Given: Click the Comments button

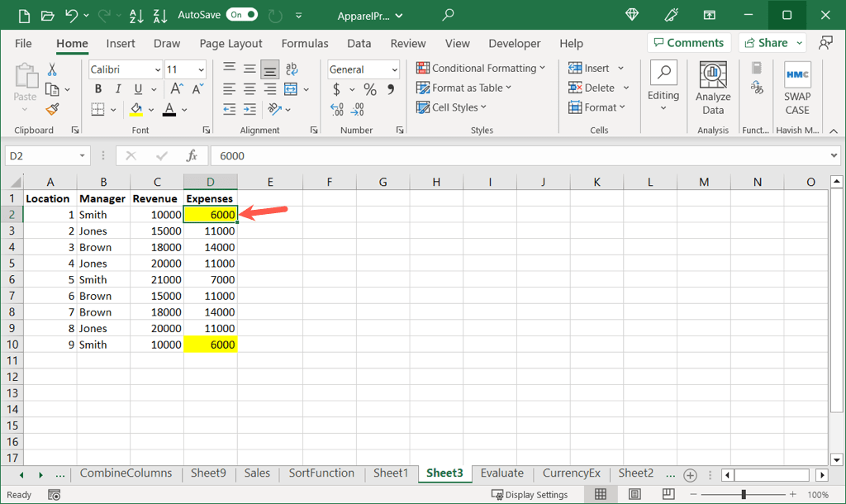Looking at the screenshot, I should pyautogui.click(x=687, y=43).
